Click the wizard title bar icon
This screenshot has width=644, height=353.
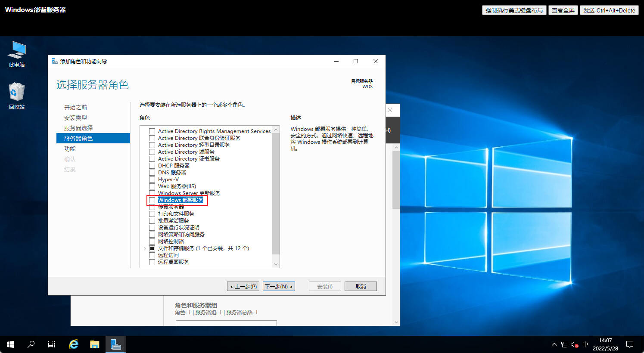[x=54, y=61]
